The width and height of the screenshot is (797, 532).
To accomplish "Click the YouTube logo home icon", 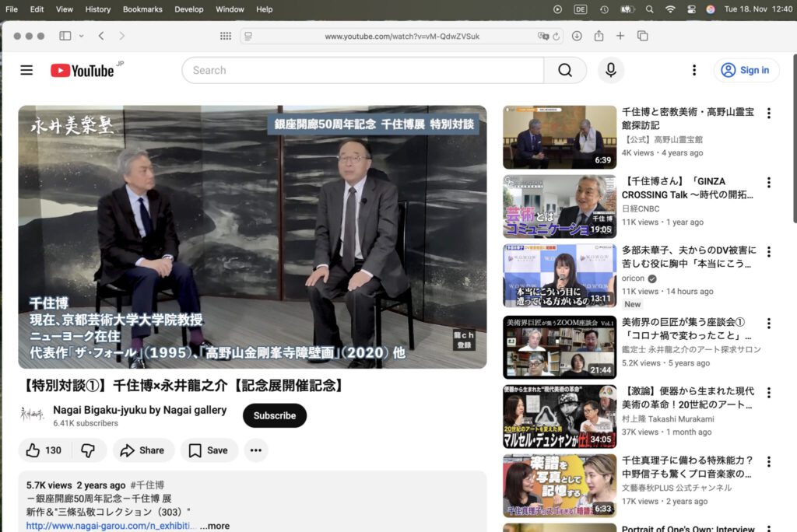I will point(83,71).
